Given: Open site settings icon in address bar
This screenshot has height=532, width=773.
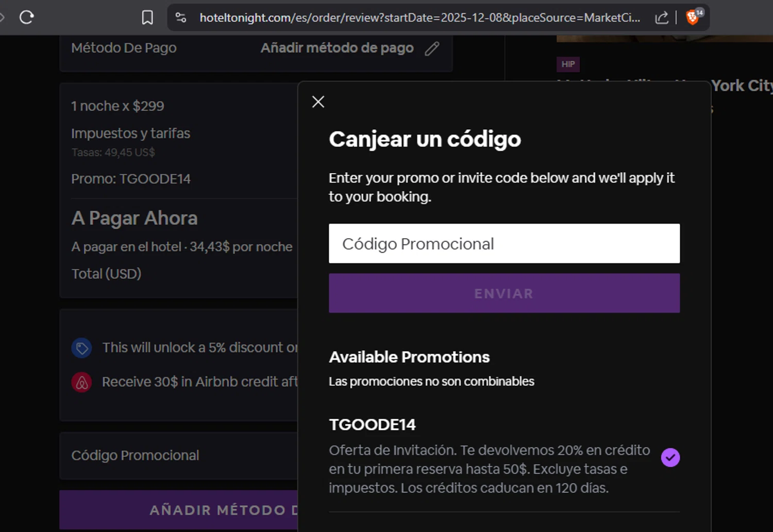Looking at the screenshot, I should click(181, 18).
